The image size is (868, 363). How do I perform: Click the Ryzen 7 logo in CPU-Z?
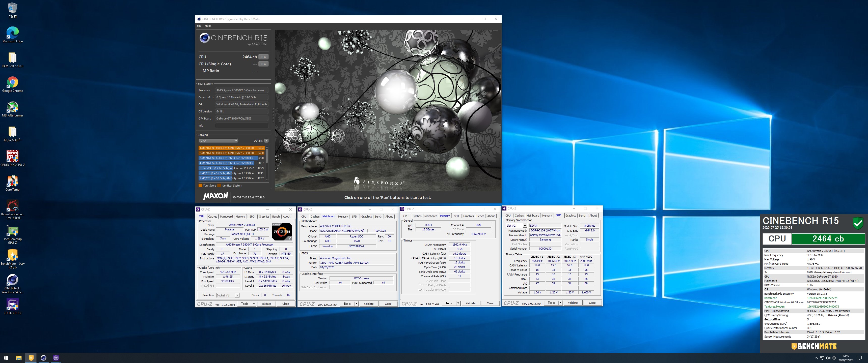[282, 231]
